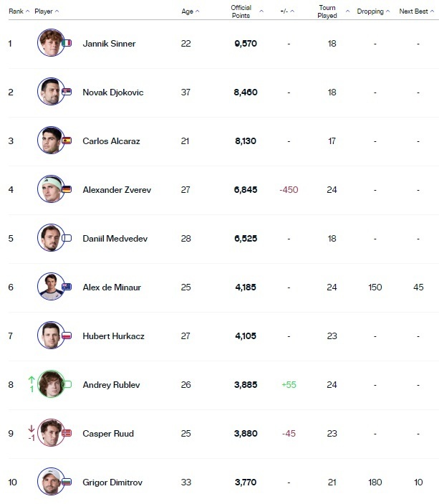The height and width of the screenshot is (504, 439).
Task: Sort the table by the Rank column
Action: click(19, 11)
